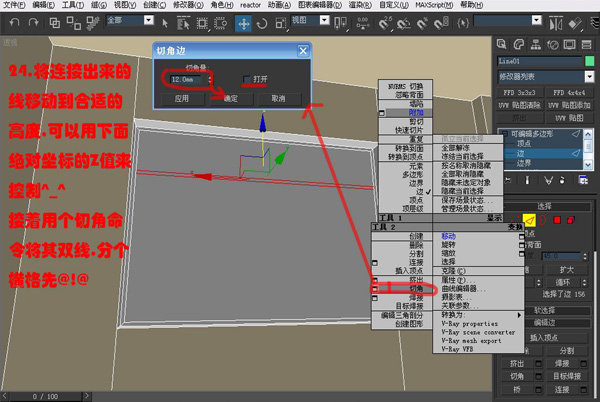Click the Select and Manipulate icon
Viewport: 600px width, 402px height.
[362, 23]
